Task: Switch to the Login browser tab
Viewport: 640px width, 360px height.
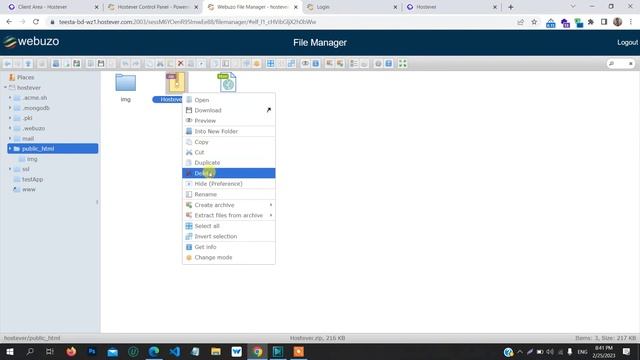Action: tap(352, 7)
